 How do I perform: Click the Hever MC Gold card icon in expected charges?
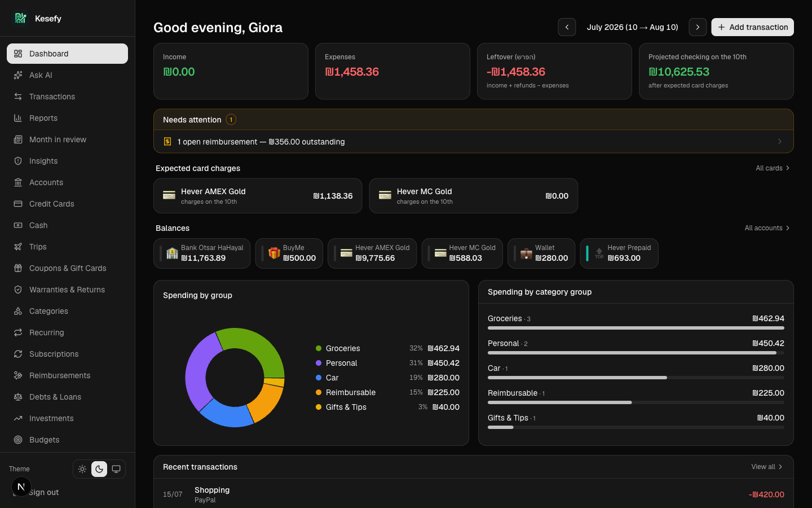coord(385,195)
